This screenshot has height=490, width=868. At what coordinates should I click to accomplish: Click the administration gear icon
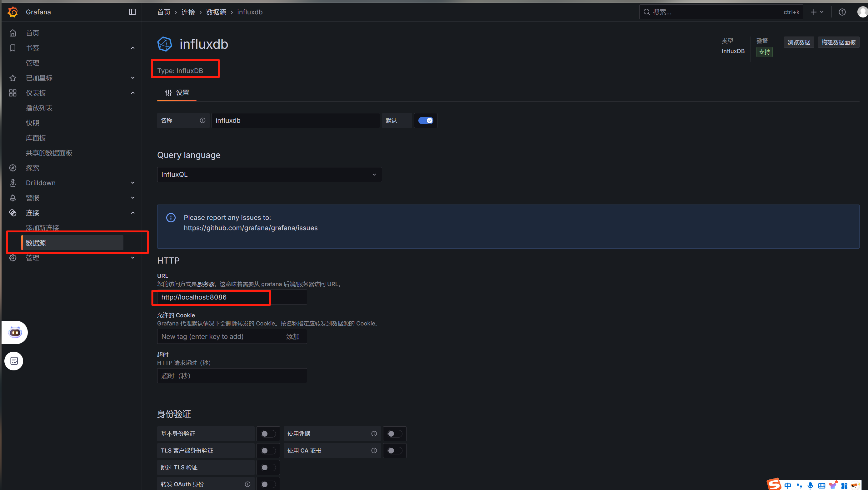[x=13, y=258]
